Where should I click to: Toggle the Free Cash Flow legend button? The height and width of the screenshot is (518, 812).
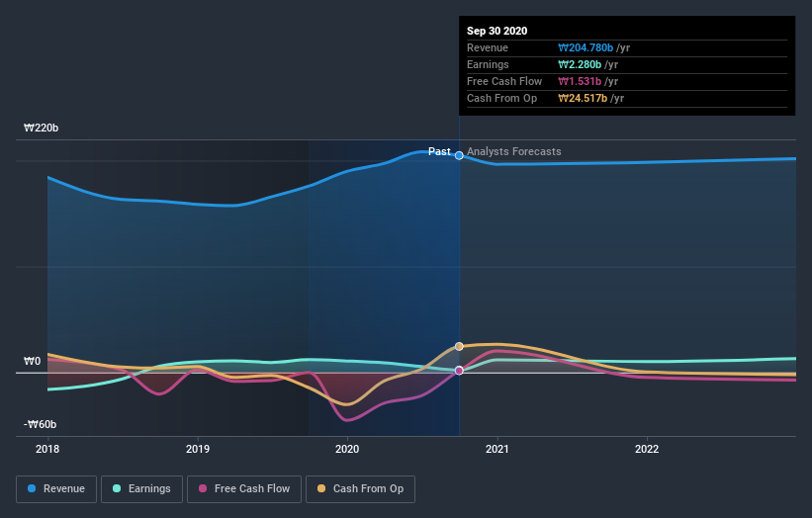(x=244, y=489)
